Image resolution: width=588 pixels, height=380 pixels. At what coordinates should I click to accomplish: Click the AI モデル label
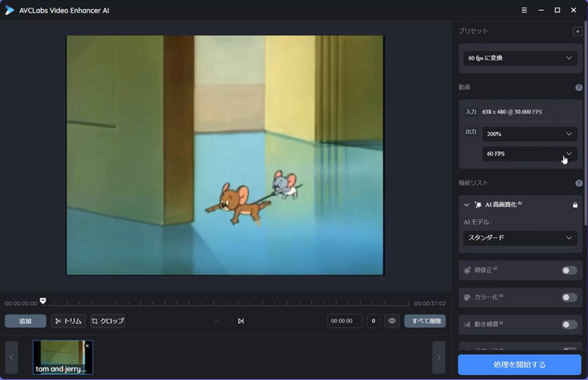coord(477,222)
